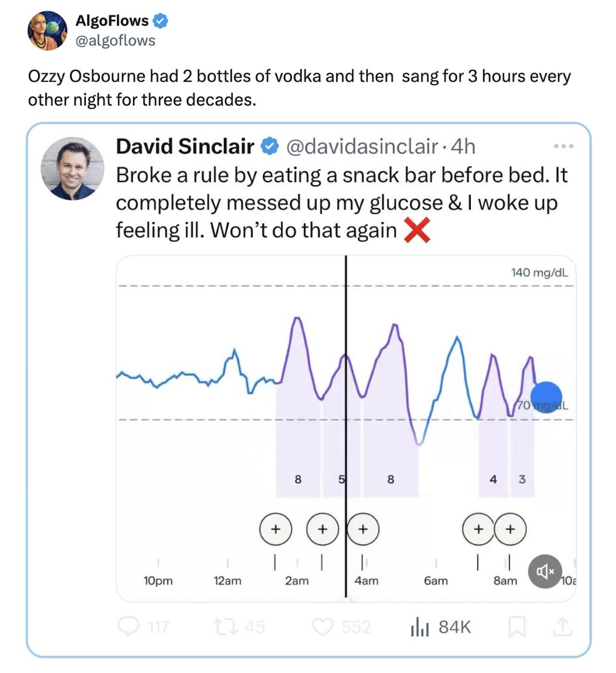
Task: Click the blue glucose reading dot
Action: click(x=546, y=398)
